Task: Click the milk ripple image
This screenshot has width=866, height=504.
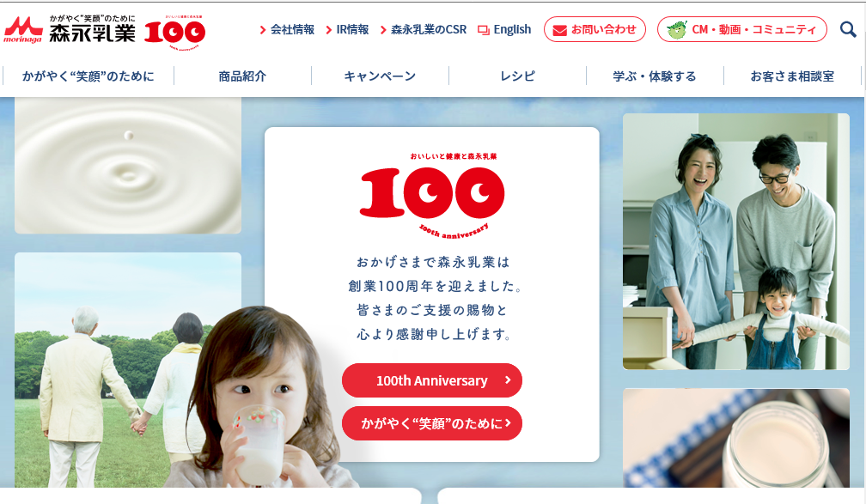Action: pos(127,166)
